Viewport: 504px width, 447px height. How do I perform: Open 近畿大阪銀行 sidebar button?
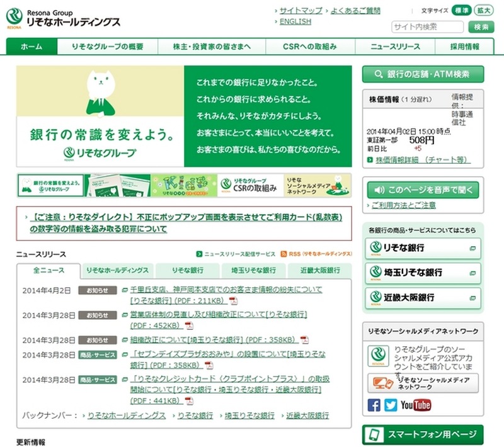coord(423,297)
